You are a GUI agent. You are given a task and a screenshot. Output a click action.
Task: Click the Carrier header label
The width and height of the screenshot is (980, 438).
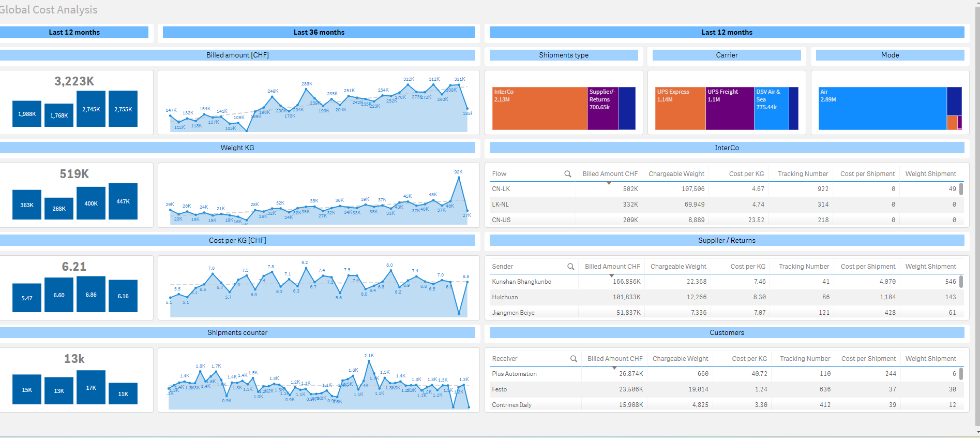(x=727, y=55)
